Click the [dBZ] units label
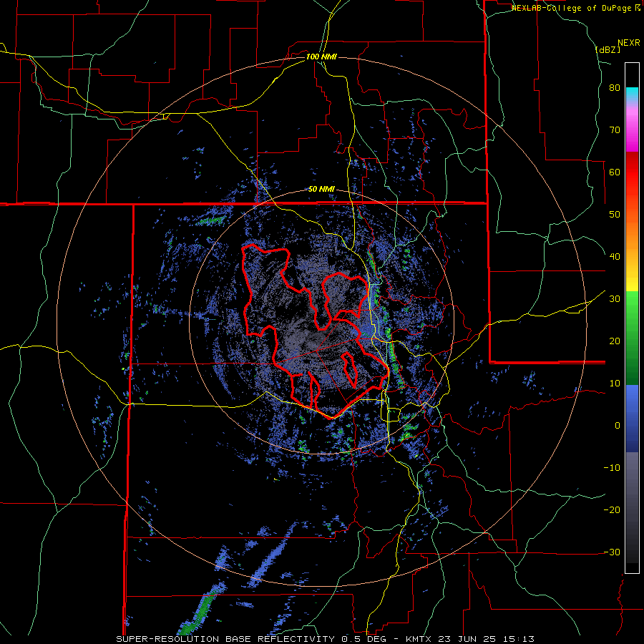Viewport: 644px width, 644px height. [608, 50]
